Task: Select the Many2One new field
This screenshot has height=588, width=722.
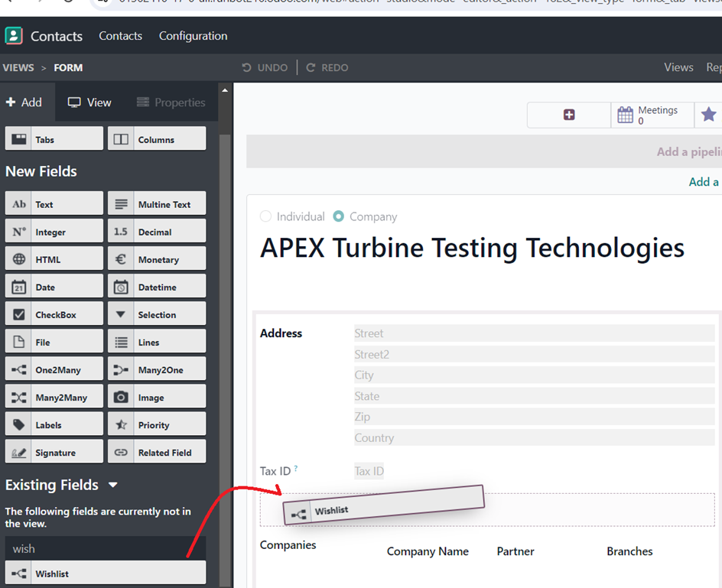Action: 157,370
